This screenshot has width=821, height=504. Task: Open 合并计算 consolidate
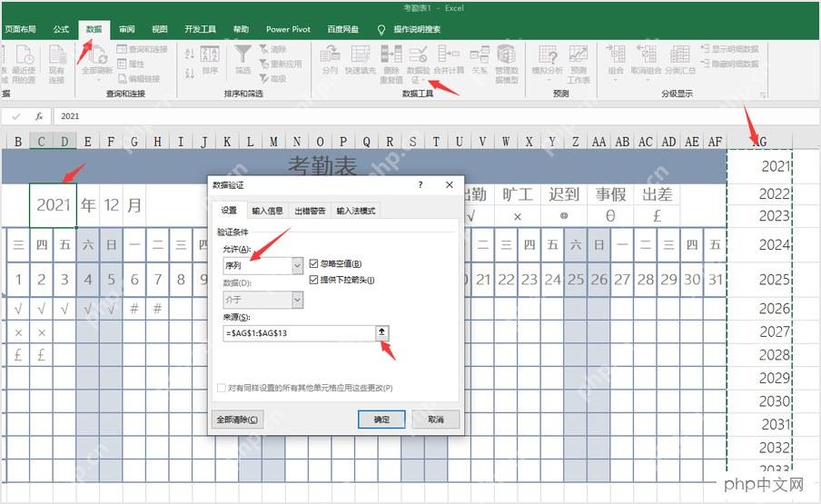(x=449, y=60)
